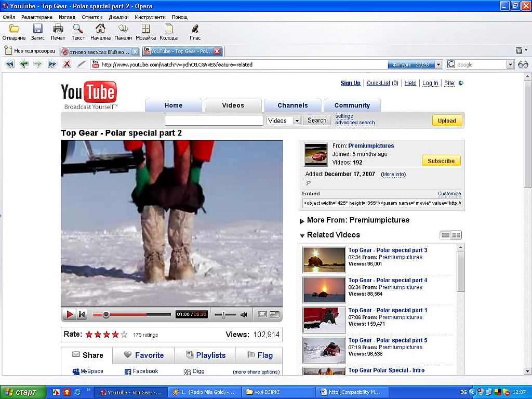The image size is (532, 399).
Task: Go Forward with the green right arrow
Action: coord(37,64)
